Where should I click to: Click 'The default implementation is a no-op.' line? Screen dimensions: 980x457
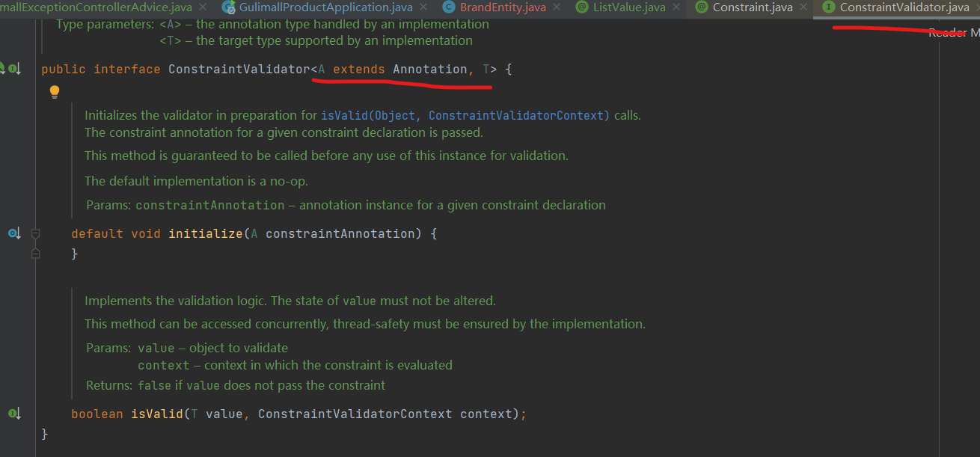coord(196,181)
